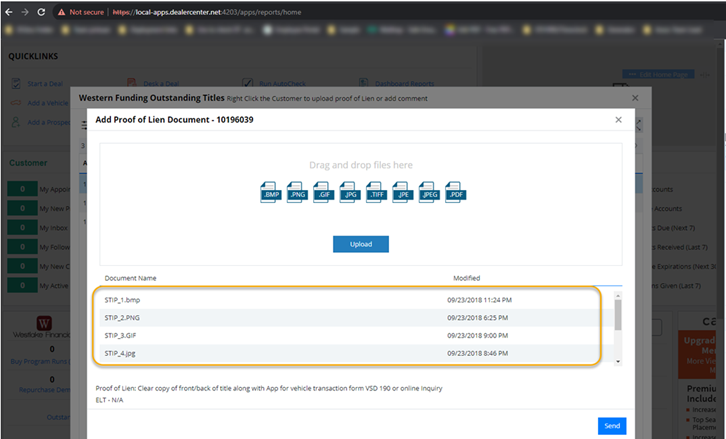
Task: Click the browser back arrow
Action: point(9,12)
